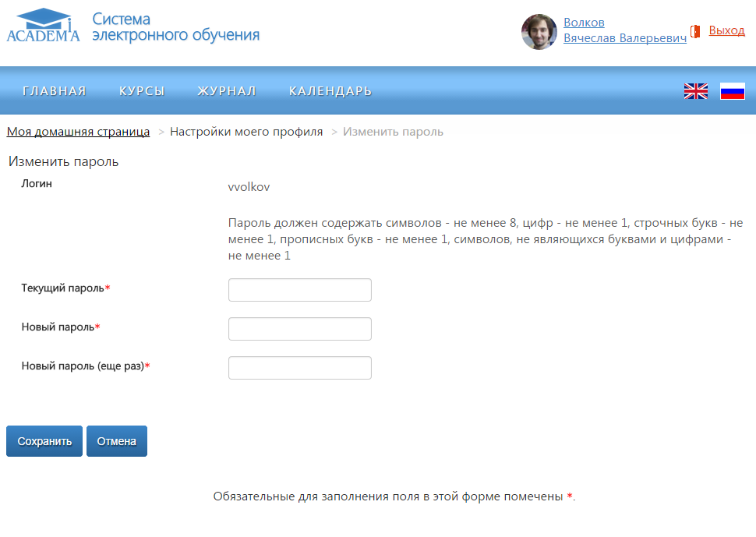Select the login value vvolkov
The width and height of the screenshot is (756, 537).
coord(249,187)
